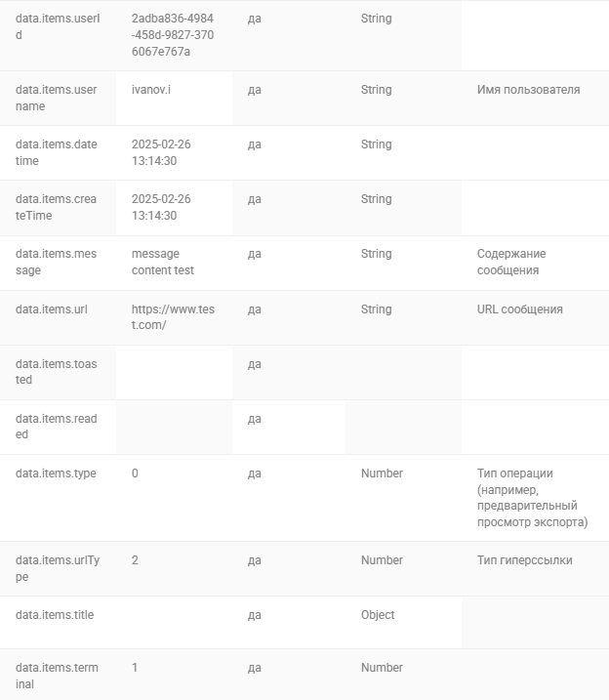Open the https://www.test.com/ URL value
Image resolution: width=609 pixels, height=700 pixels.
173,317
